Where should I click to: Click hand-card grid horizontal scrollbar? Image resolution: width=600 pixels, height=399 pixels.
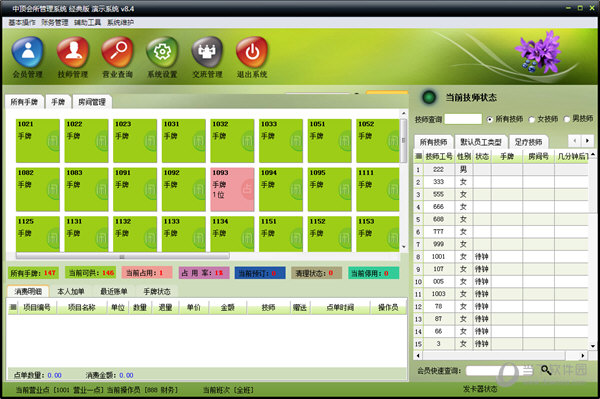(122, 256)
